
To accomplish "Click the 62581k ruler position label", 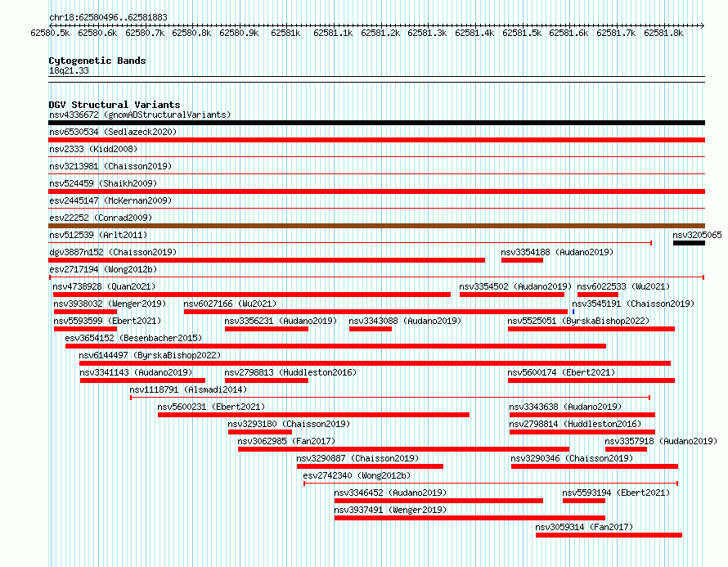I will click(285, 33).
